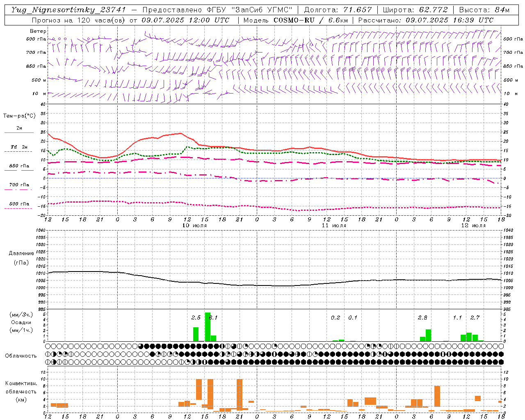525x420 pixels.
Task: Select the (гПа) pressure unit label
Action: pos(21,262)
